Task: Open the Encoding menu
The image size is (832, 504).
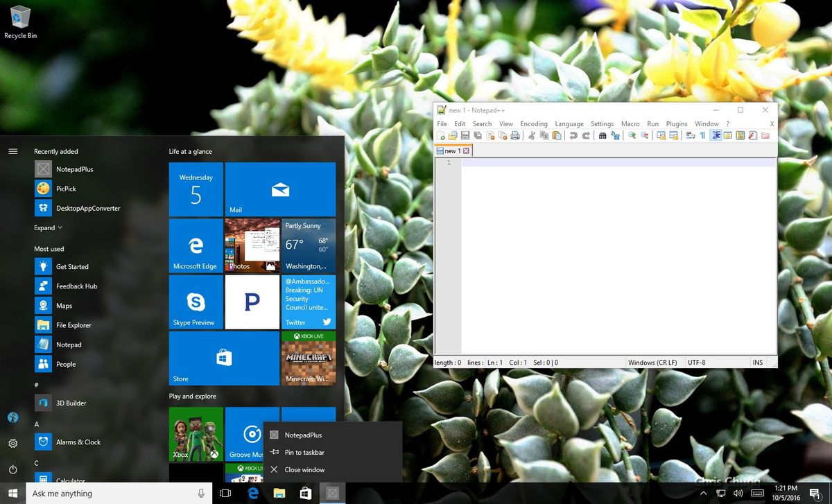Action: point(533,123)
